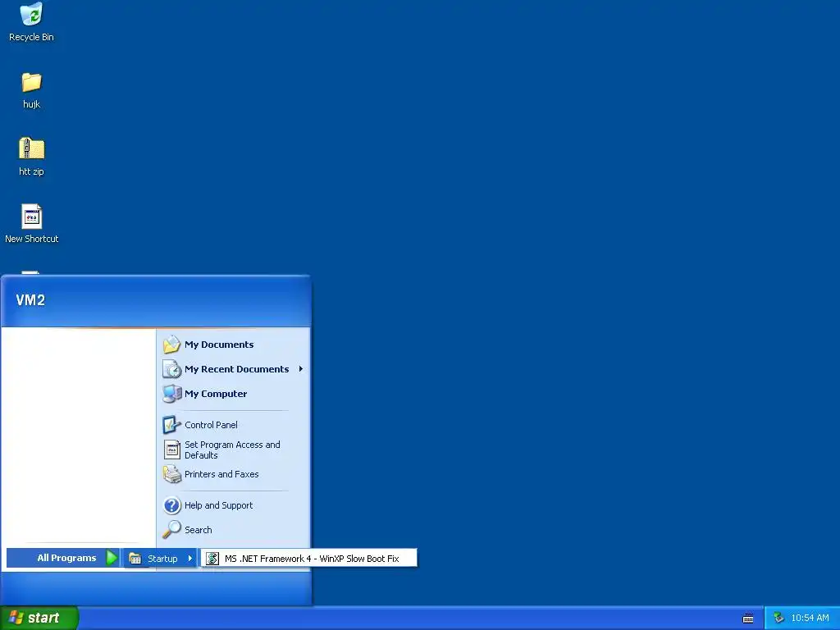
Task: Open My Documents menu entry
Action: [x=234, y=345]
